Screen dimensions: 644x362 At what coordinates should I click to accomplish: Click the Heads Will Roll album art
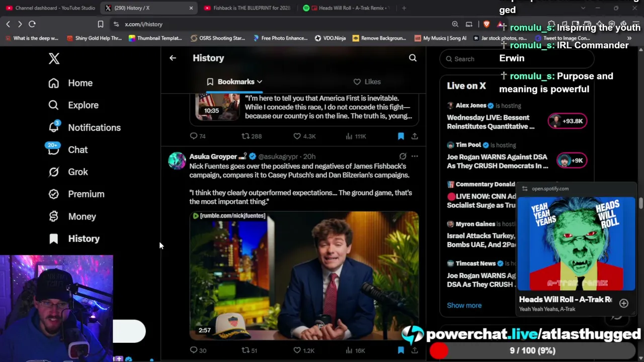(x=576, y=244)
